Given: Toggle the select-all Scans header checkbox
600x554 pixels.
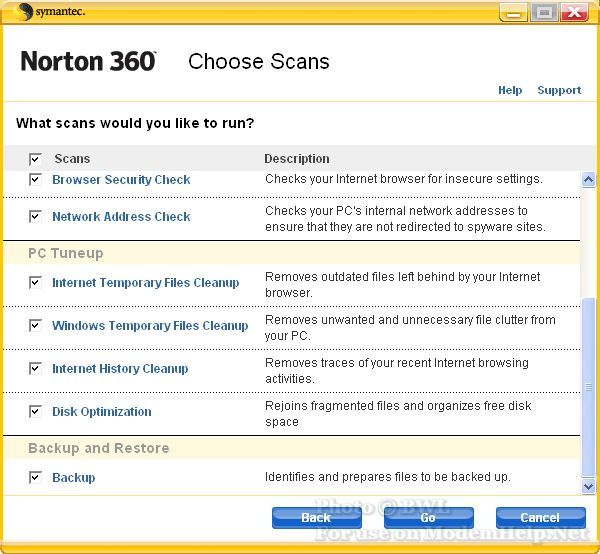Looking at the screenshot, I should 35,159.
